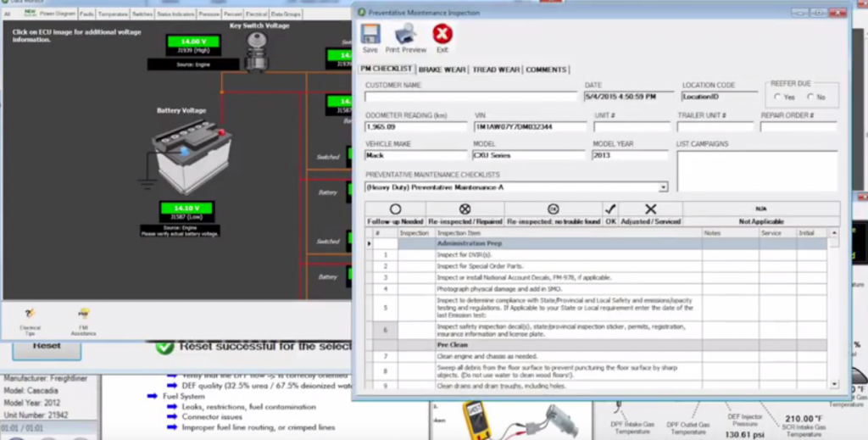Click the Date field

pos(628,97)
